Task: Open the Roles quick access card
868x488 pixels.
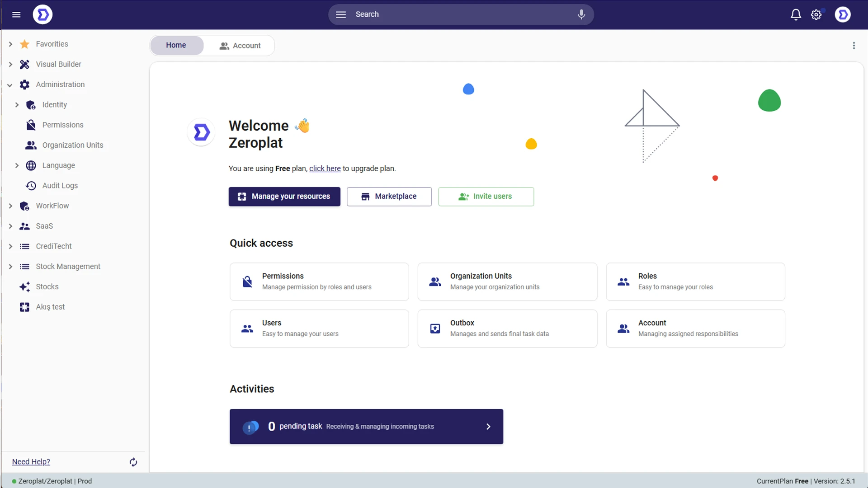Action: click(x=695, y=282)
